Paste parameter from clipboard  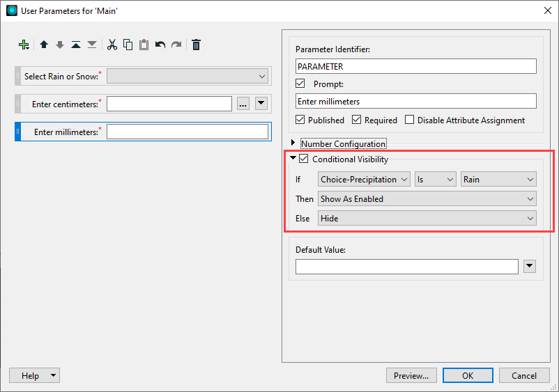[144, 45]
